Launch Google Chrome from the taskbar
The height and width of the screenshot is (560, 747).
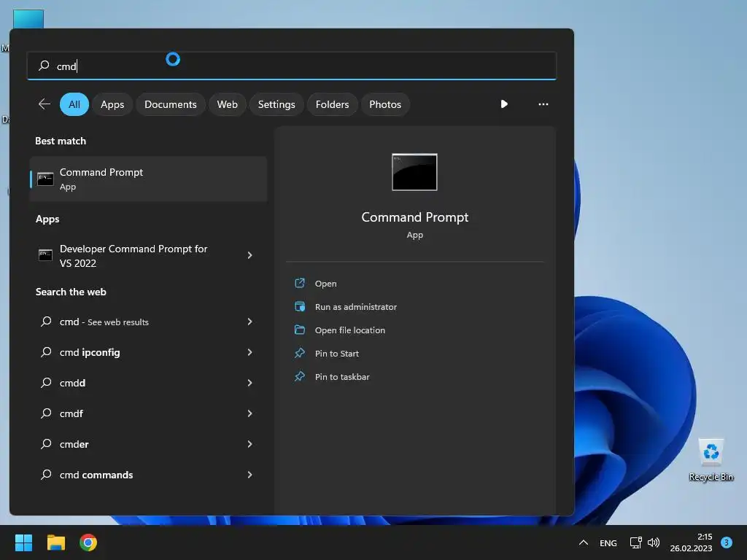(x=88, y=542)
